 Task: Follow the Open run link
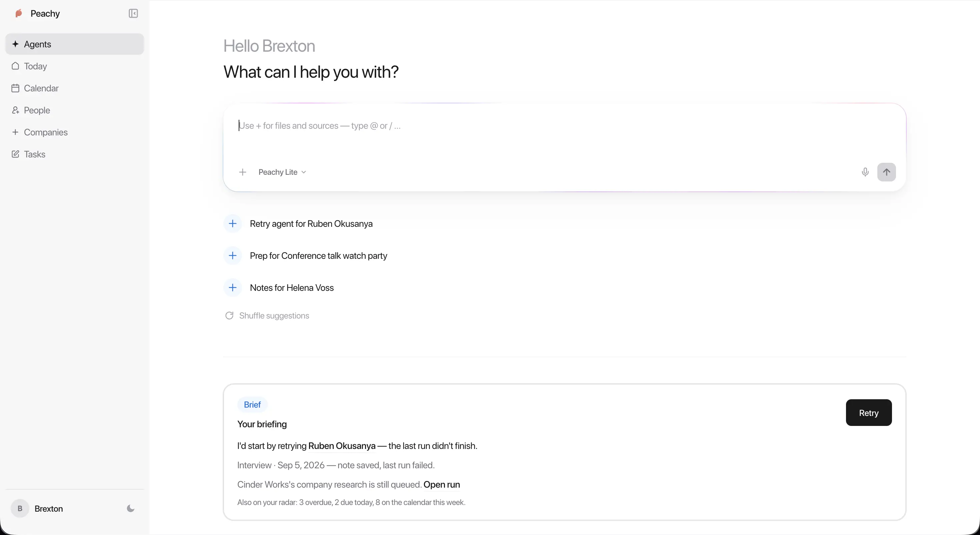(x=441, y=484)
